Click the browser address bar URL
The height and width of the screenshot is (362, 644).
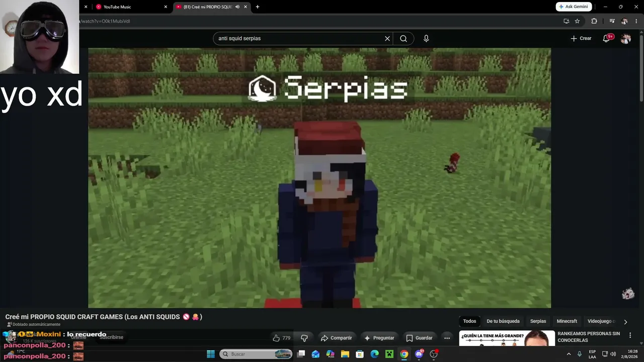click(x=105, y=21)
